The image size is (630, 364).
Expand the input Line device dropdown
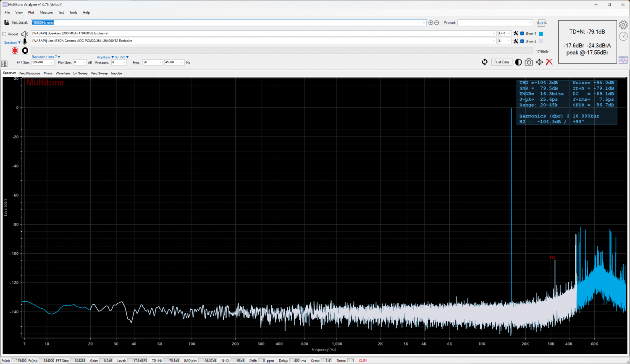tap(494, 41)
